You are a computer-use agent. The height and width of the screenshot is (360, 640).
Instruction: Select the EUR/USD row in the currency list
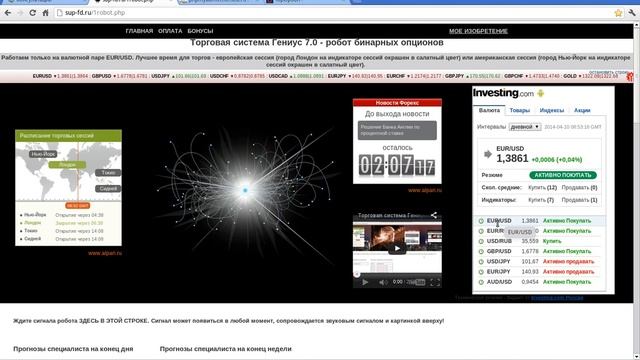click(539, 221)
